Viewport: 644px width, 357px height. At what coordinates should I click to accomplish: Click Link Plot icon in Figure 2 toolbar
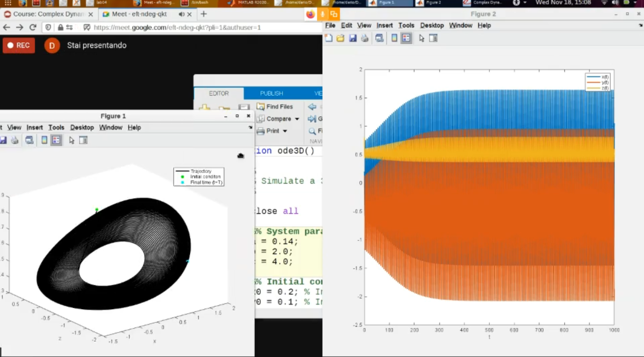pyautogui.click(x=379, y=39)
